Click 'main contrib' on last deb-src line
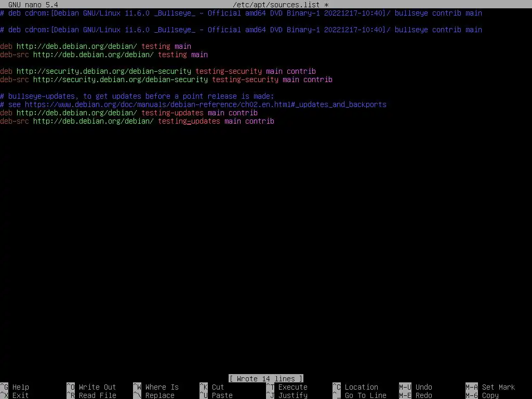This screenshot has height=399, width=532. [x=249, y=121]
